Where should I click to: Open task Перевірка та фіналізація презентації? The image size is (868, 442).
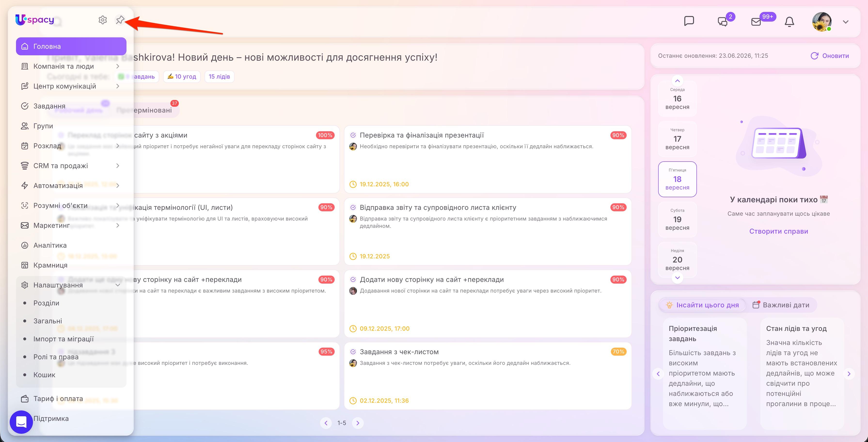[x=488, y=159]
